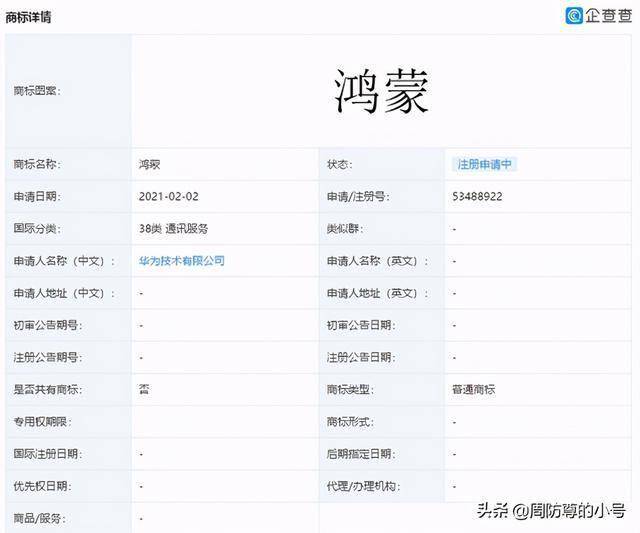Click the 38类 通讯服务 classification value
The image size is (640, 533).
[x=173, y=228]
